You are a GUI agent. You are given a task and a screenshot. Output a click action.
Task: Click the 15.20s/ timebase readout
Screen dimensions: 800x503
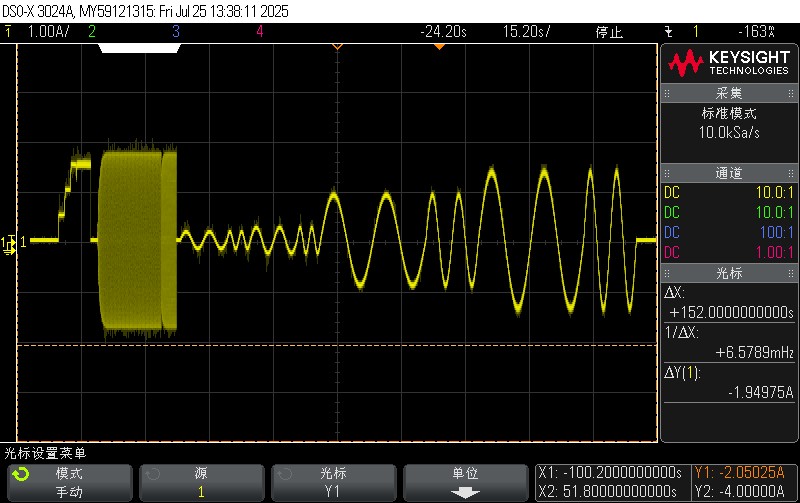[527, 32]
